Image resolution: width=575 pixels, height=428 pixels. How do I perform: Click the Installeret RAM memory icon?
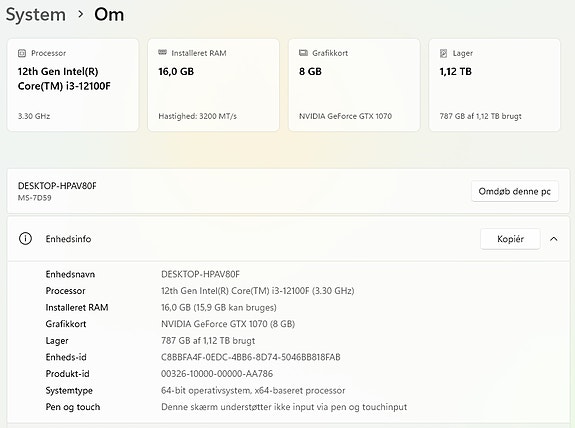[x=162, y=52]
